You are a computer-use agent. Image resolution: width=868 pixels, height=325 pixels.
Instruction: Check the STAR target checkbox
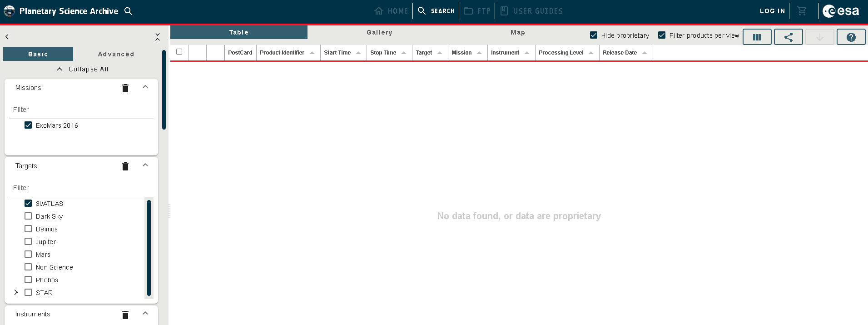coord(28,292)
